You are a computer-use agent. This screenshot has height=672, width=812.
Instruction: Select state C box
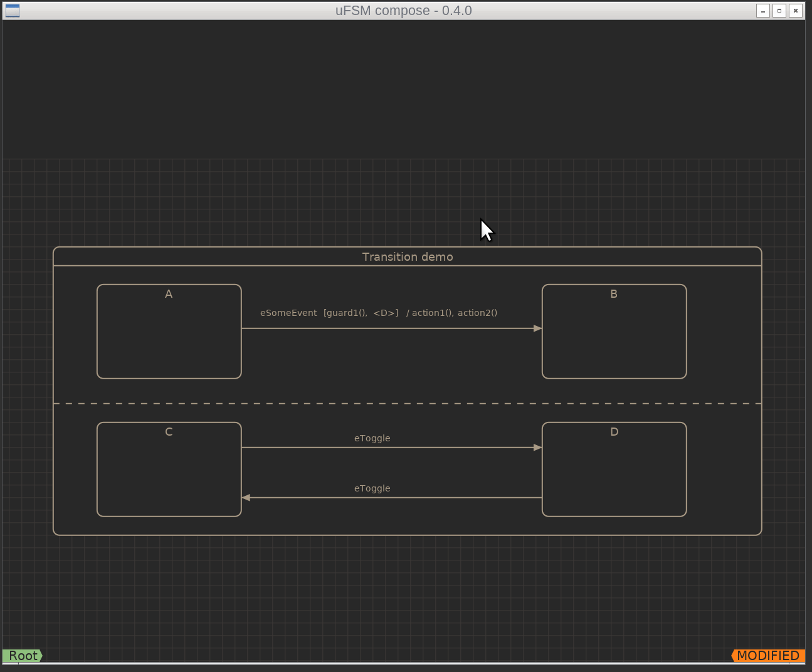pos(169,470)
